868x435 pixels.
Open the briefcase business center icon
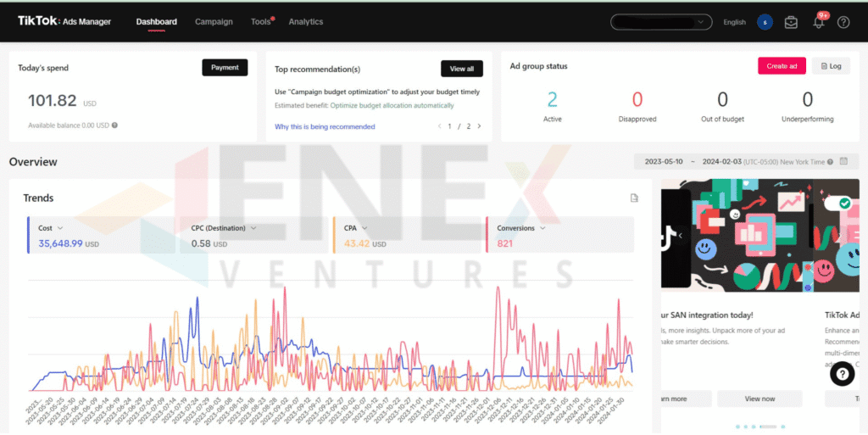(791, 22)
